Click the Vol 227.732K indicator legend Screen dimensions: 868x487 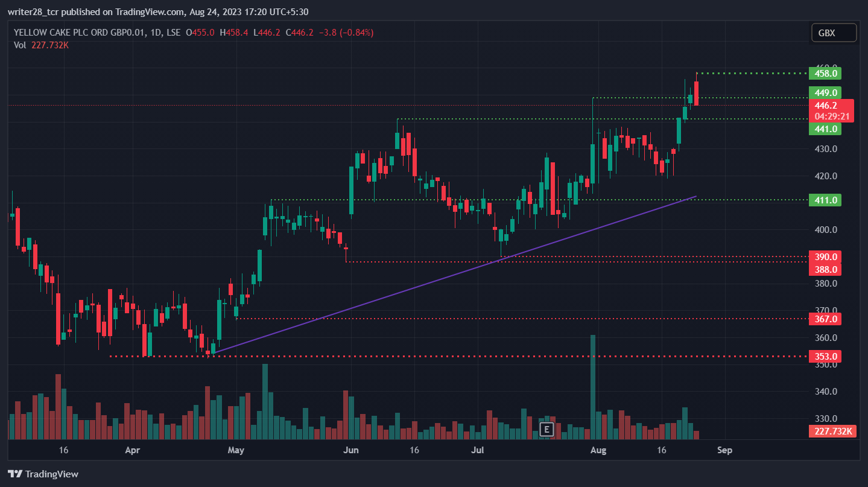(x=41, y=45)
